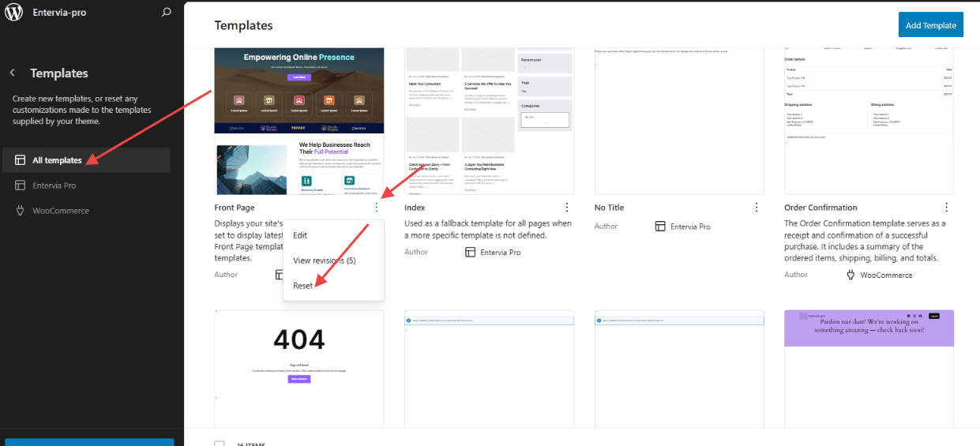Viewport: 980px width, 446px height.
Task: Open the purple coming soon template thumbnail
Action: click(869, 368)
